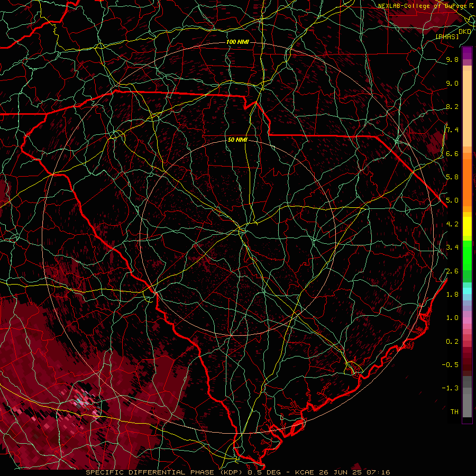
Task: Click the 26 JUN 25 07:16 timestamp
Action: 354,472
